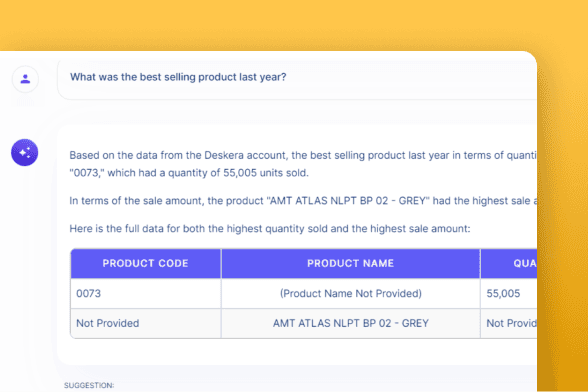Select AMT ATLAS NLPT BP 02 - GREY table cell

coord(351,323)
